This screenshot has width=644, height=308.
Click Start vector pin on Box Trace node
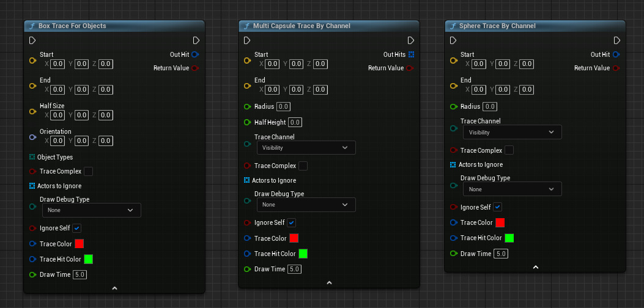(33, 61)
